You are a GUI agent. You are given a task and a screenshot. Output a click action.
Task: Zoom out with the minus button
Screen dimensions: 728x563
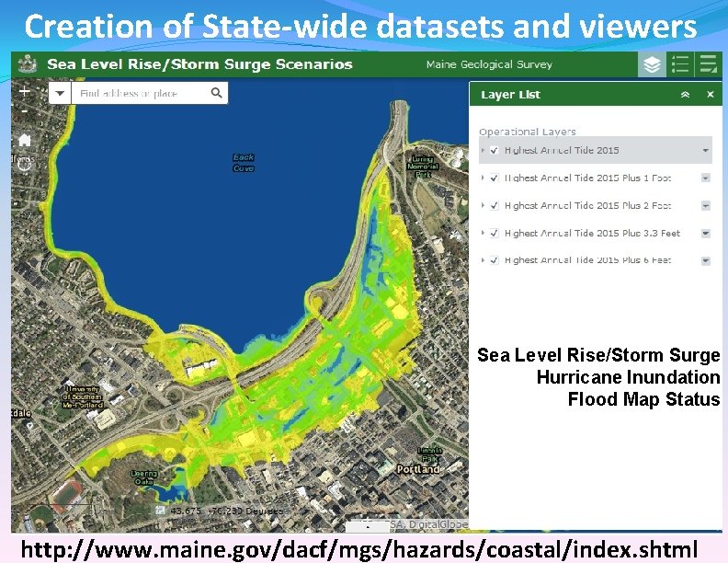pyautogui.click(x=25, y=111)
